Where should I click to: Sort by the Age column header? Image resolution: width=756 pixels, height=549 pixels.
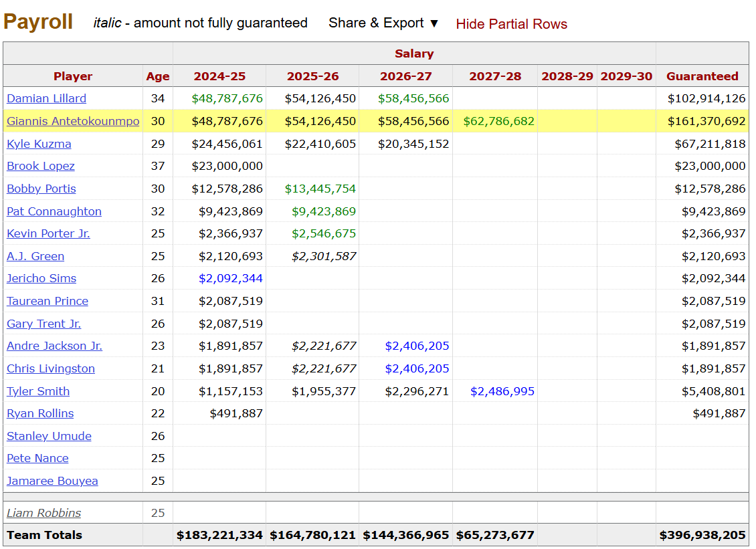coord(158,76)
